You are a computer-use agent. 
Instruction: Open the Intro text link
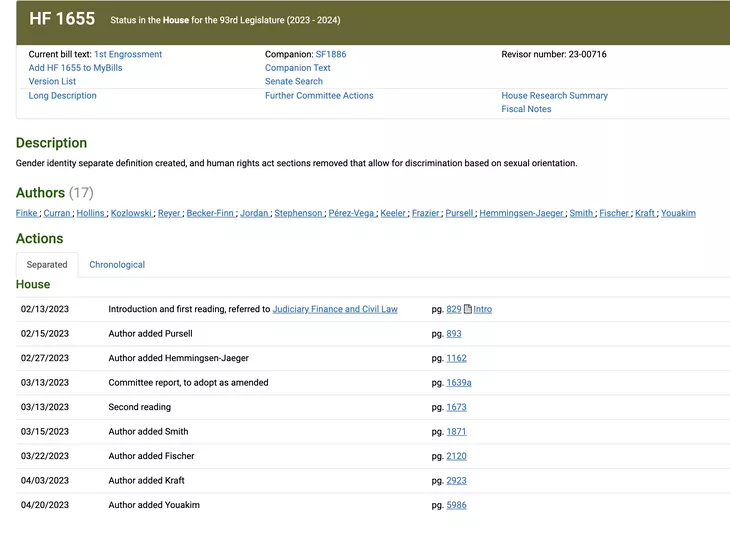483,309
